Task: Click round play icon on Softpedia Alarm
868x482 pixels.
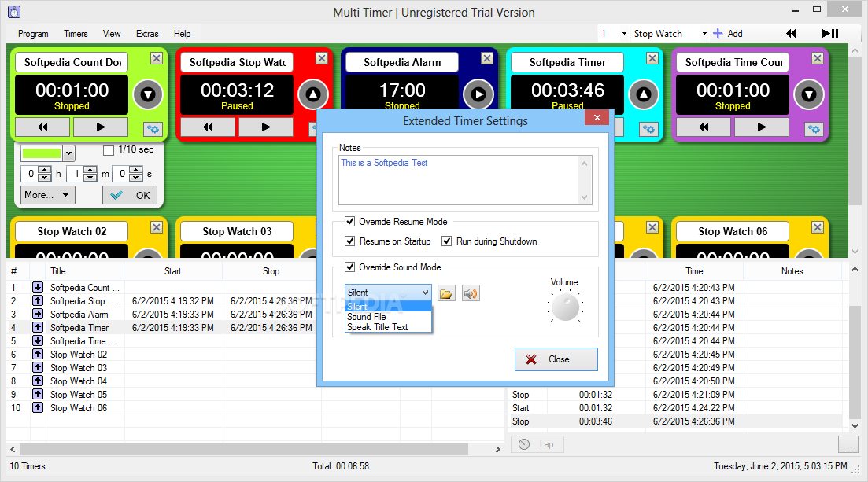Action: 478,94
